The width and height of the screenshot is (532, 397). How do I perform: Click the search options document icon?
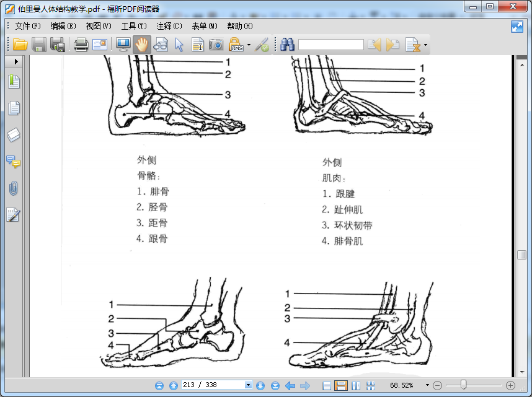(413, 45)
